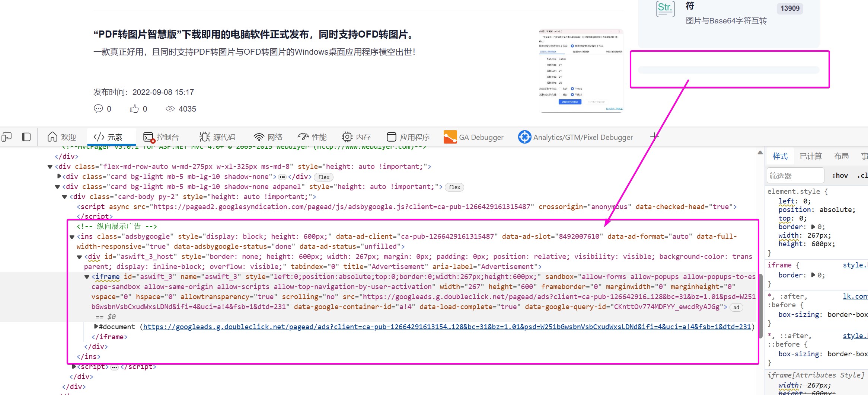Open the 欢迎 welcome tab
The height and width of the screenshot is (395, 868).
[x=62, y=137]
